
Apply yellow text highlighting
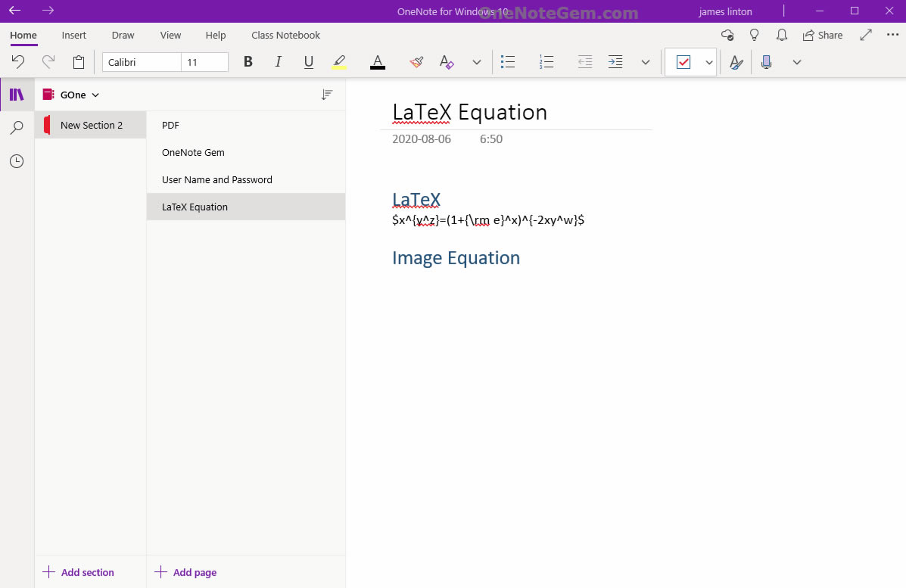pos(338,62)
